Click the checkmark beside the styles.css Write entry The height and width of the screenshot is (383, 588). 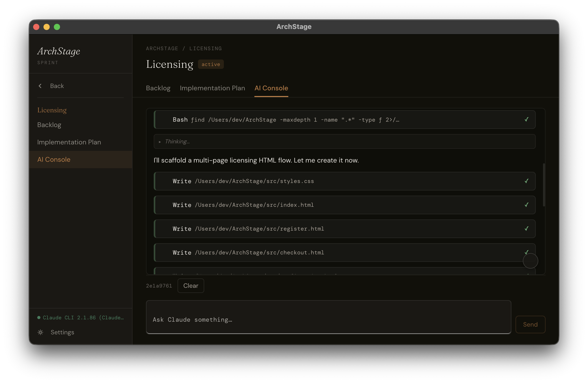pos(527,181)
